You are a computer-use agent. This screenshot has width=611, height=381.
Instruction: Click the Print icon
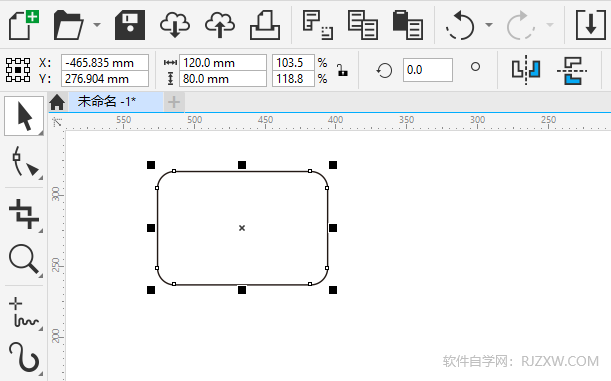pos(265,25)
